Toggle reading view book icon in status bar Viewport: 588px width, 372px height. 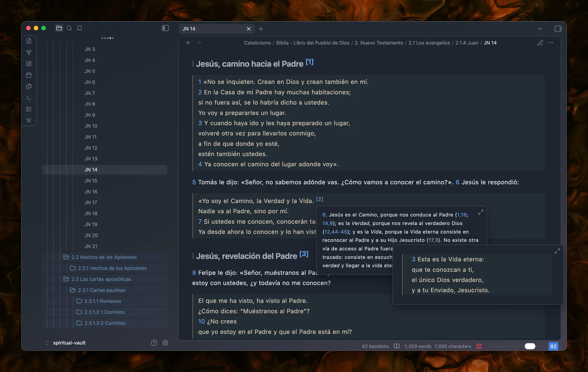click(396, 346)
